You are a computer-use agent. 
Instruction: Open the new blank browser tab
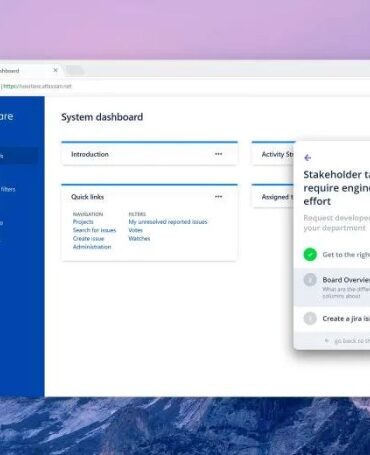(x=74, y=70)
